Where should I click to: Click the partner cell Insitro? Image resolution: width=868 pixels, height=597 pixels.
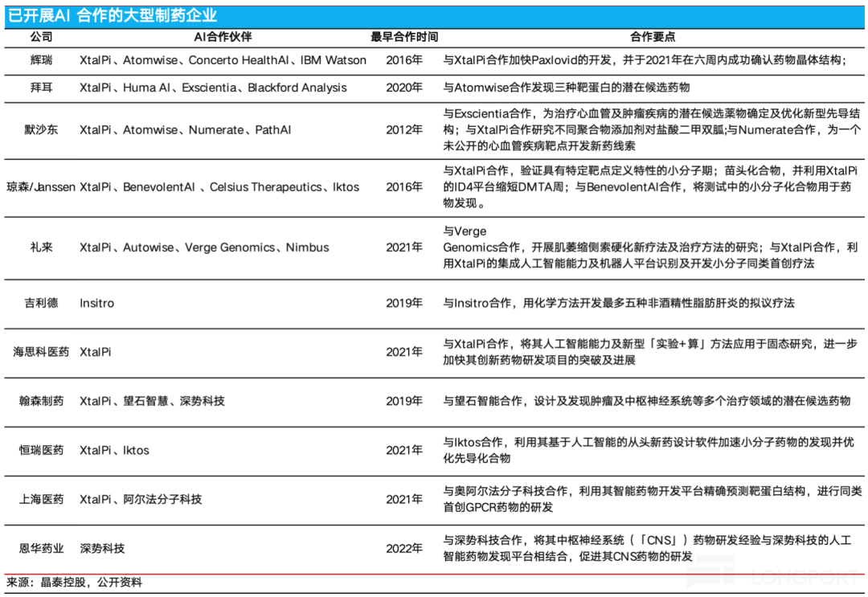pyautogui.click(x=97, y=303)
